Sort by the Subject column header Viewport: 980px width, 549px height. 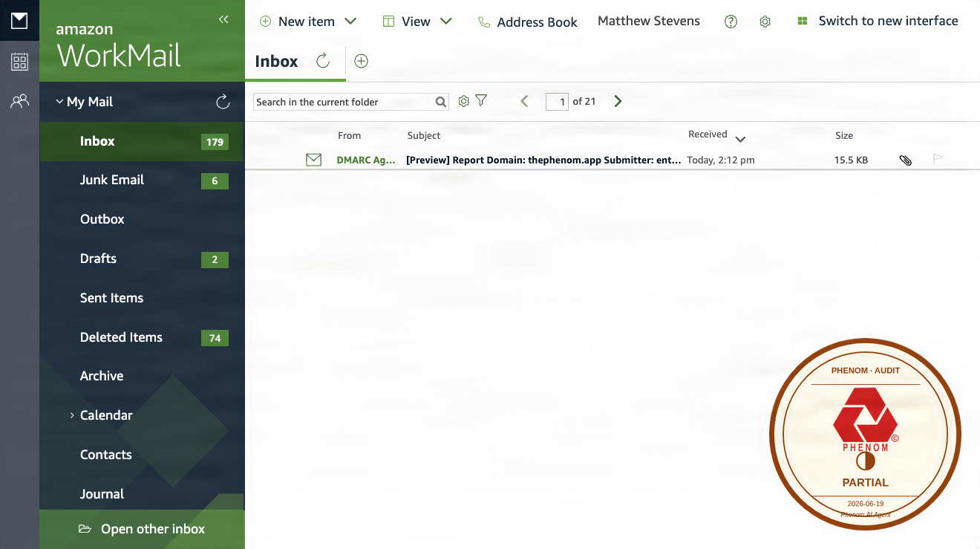[424, 135]
